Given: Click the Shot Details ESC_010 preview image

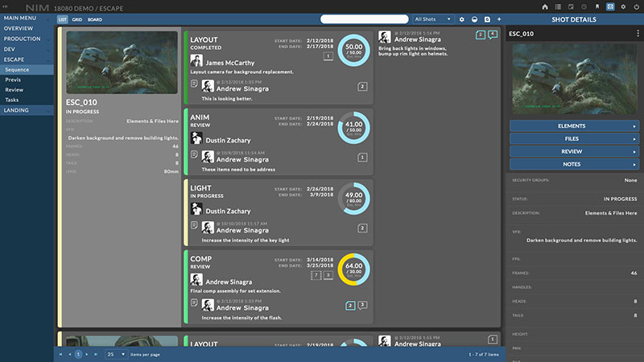Looking at the screenshot, I should click(574, 79).
